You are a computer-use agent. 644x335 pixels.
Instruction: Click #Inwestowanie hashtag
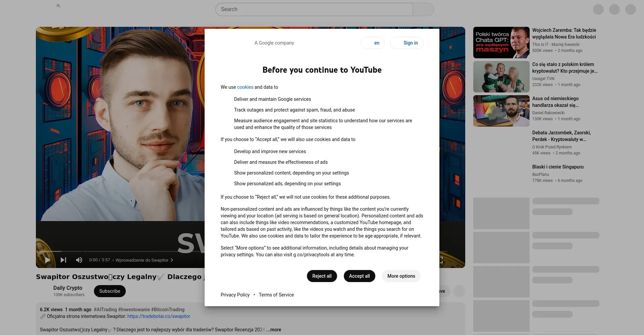pyautogui.click(x=134, y=310)
